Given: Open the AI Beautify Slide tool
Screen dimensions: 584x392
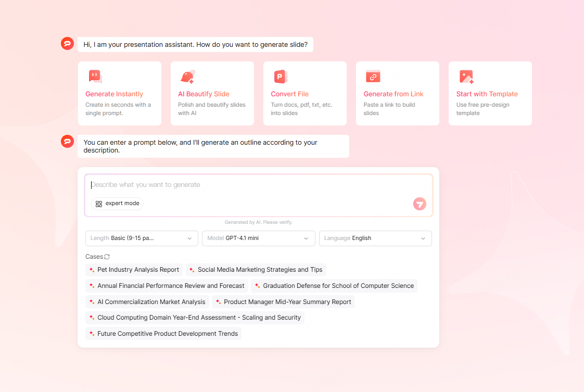Looking at the screenshot, I should click(212, 94).
